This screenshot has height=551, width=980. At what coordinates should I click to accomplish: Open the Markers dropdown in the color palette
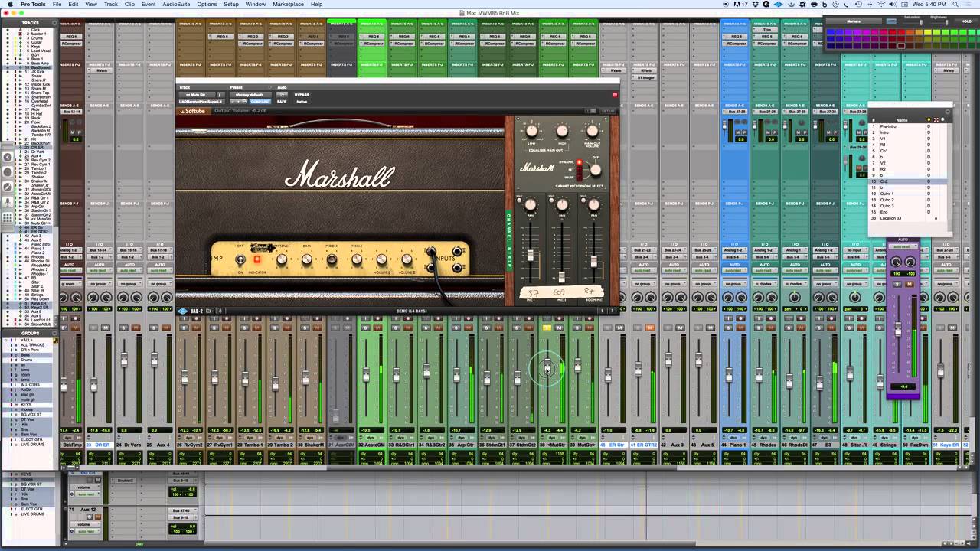pyautogui.click(x=854, y=21)
